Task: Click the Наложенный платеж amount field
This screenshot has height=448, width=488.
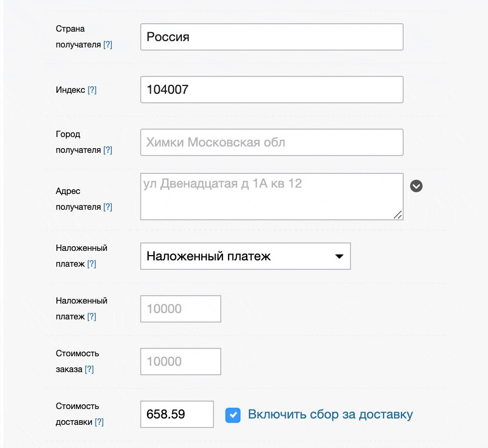Action: pyautogui.click(x=180, y=309)
